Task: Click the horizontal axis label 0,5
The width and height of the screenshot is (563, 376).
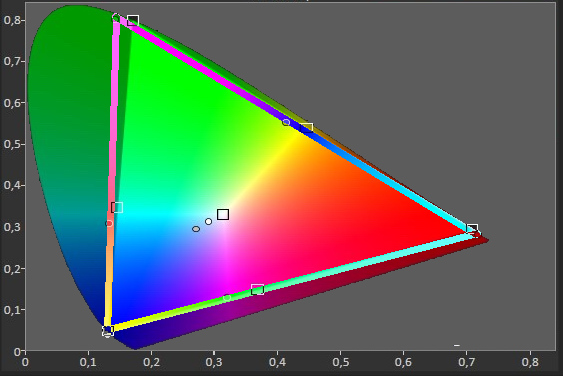Action: tap(340, 362)
